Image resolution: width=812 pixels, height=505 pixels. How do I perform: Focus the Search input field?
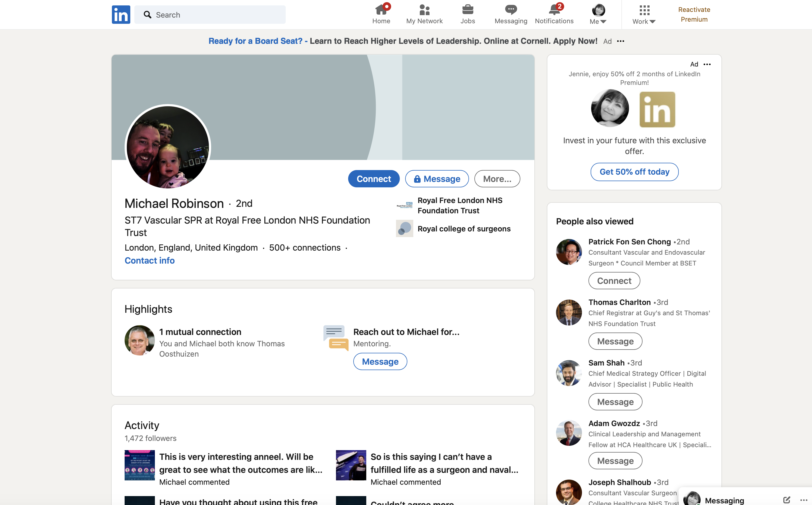(210, 15)
